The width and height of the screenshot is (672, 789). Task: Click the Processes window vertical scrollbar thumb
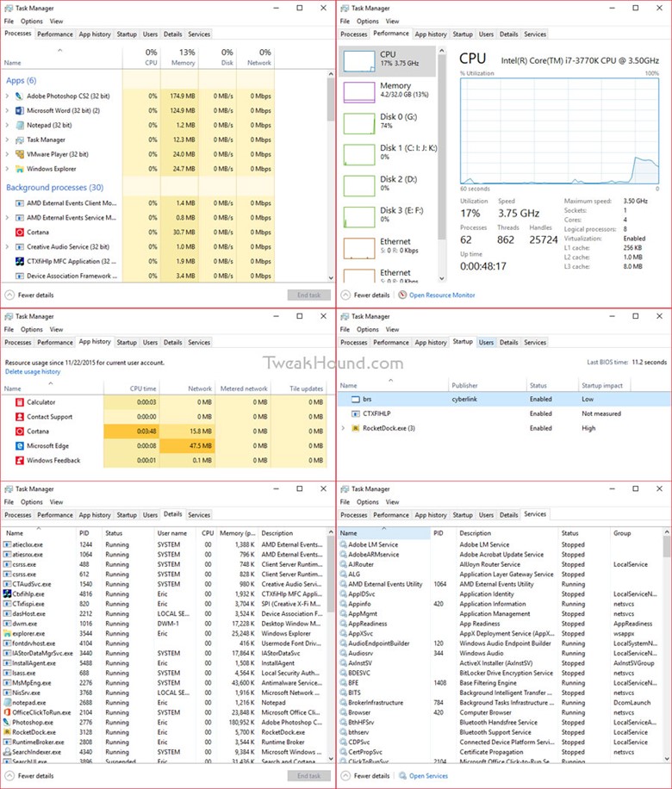pos(331,100)
